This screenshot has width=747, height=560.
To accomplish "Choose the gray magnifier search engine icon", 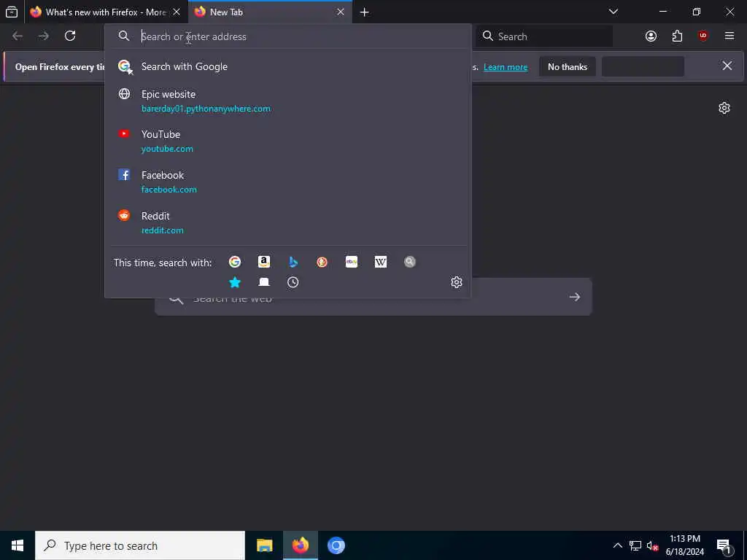I will click(x=410, y=262).
